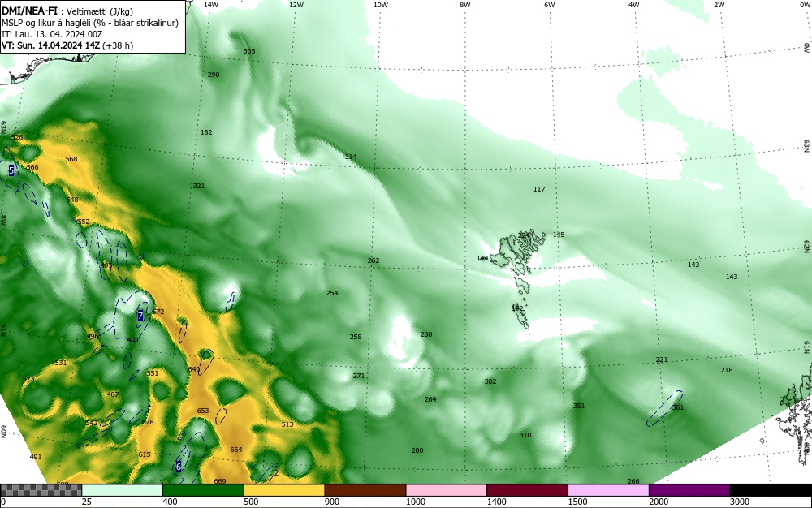
Task: Click the maroon 1400–1500 legend swatch
Action: pos(527,490)
